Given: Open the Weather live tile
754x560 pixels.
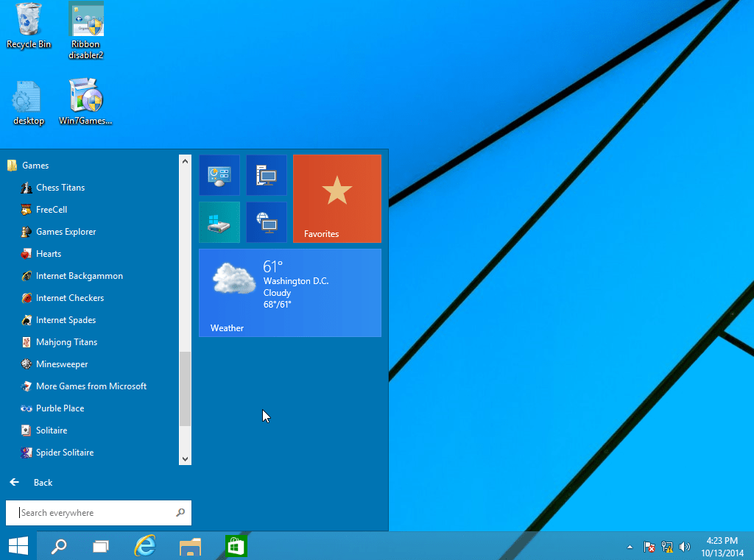Looking at the screenshot, I should tap(289, 292).
